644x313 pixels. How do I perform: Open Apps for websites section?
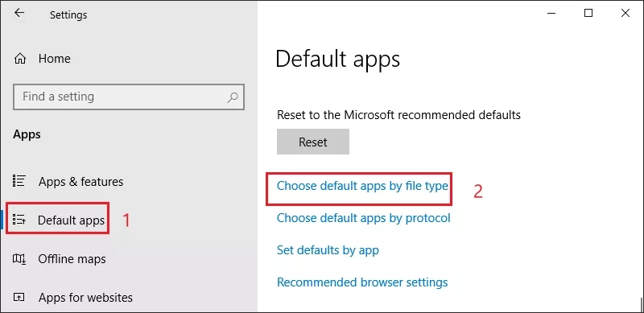85,298
